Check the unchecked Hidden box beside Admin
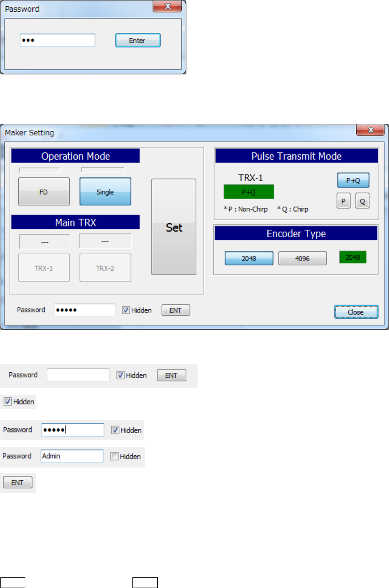The height and width of the screenshot is (588, 389). 114,456
